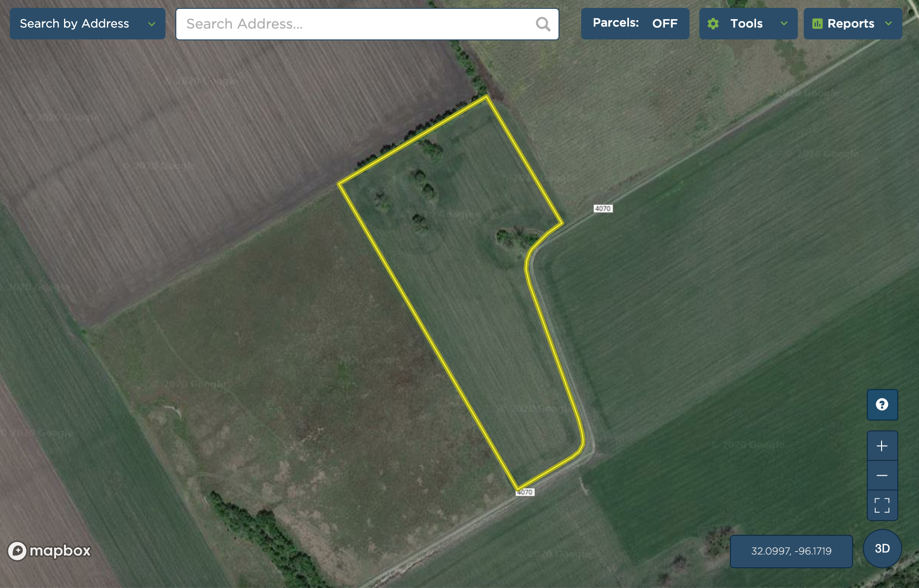The height and width of the screenshot is (588, 919).
Task: Click inside the Search Address field
Action: click(x=355, y=24)
